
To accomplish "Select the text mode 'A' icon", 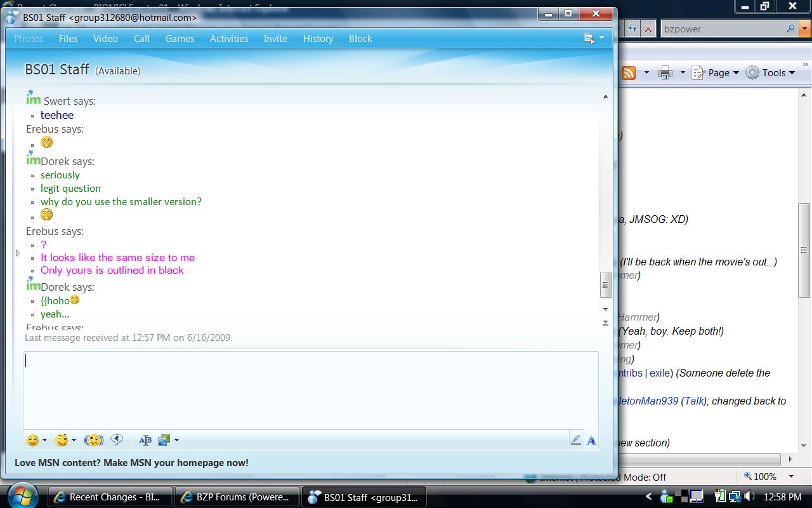I will tap(591, 440).
